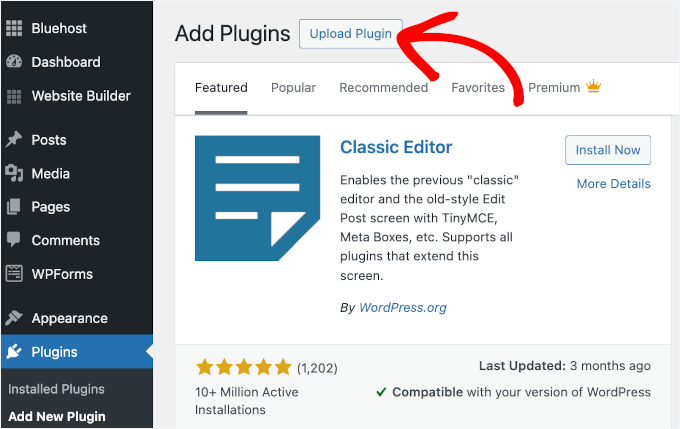Viewport: 680px width, 429px height.
Task: Click the Media library icon
Action: (14, 174)
